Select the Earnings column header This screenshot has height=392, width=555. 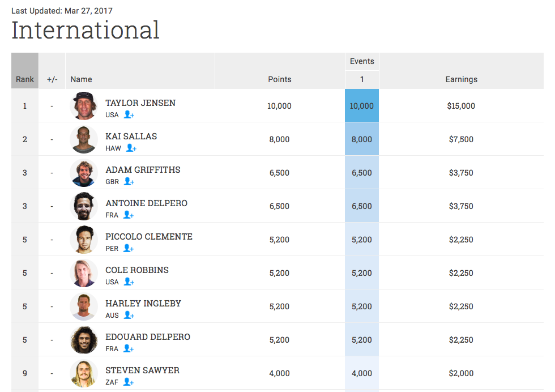pyautogui.click(x=461, y=79)
